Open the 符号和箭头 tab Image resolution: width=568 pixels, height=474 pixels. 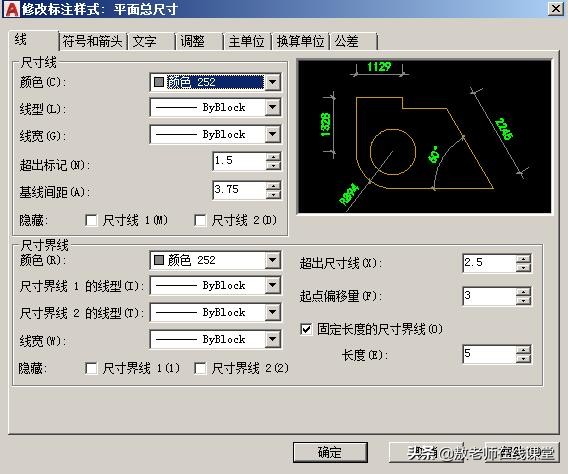93,41
